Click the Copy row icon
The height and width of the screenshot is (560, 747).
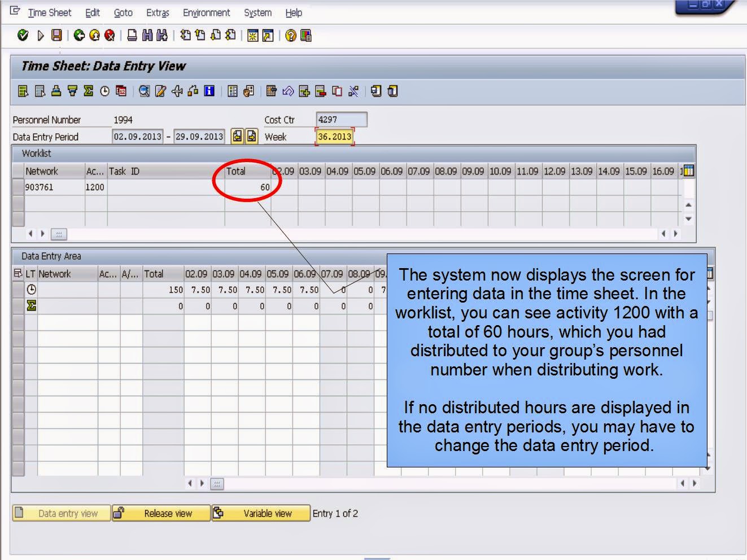(x=337, y=91)
